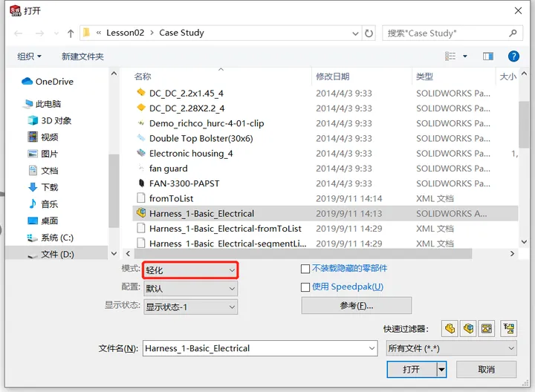Click 新建文件夹 in the toolbar
535x392 pixels.
coord(82,56)
